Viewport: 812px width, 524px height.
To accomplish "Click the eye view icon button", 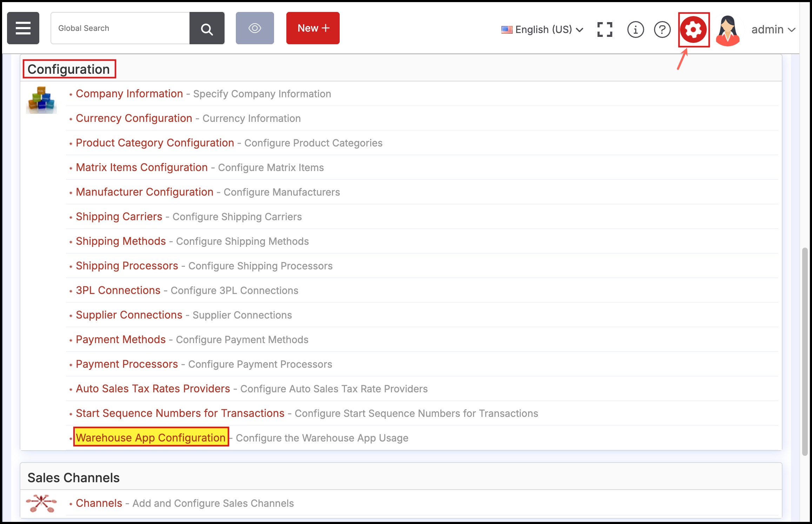I will (x=255, y=28).
